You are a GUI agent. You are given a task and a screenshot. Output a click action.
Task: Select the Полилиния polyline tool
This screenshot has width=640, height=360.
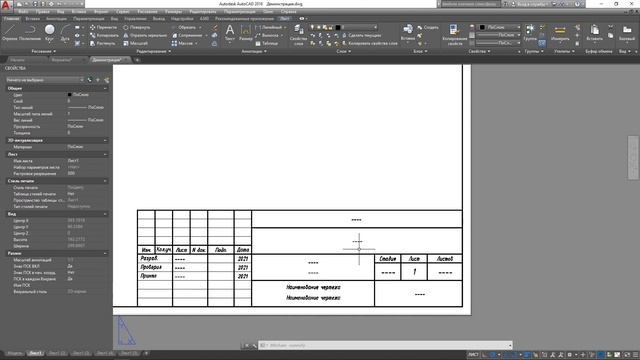[30, 33]
